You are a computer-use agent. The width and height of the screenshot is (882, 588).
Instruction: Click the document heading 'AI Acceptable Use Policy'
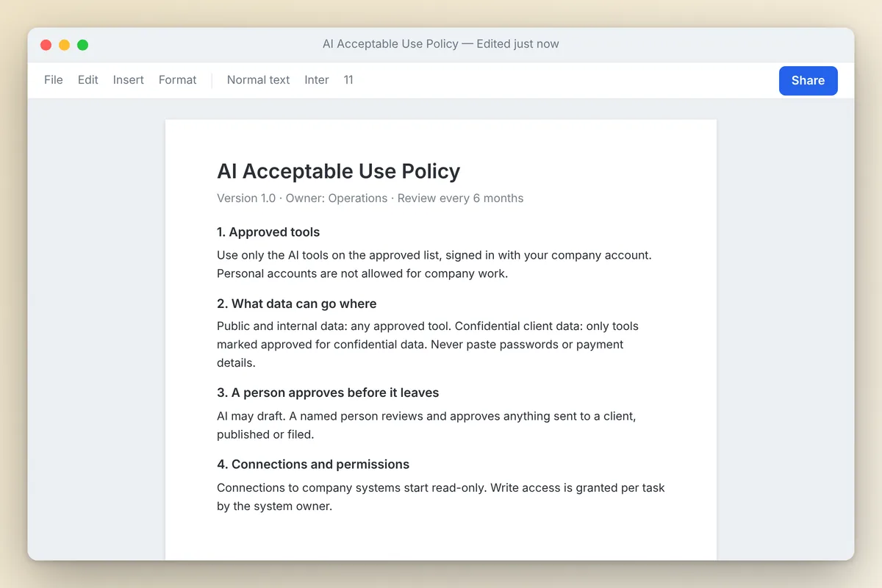[339, 171]
